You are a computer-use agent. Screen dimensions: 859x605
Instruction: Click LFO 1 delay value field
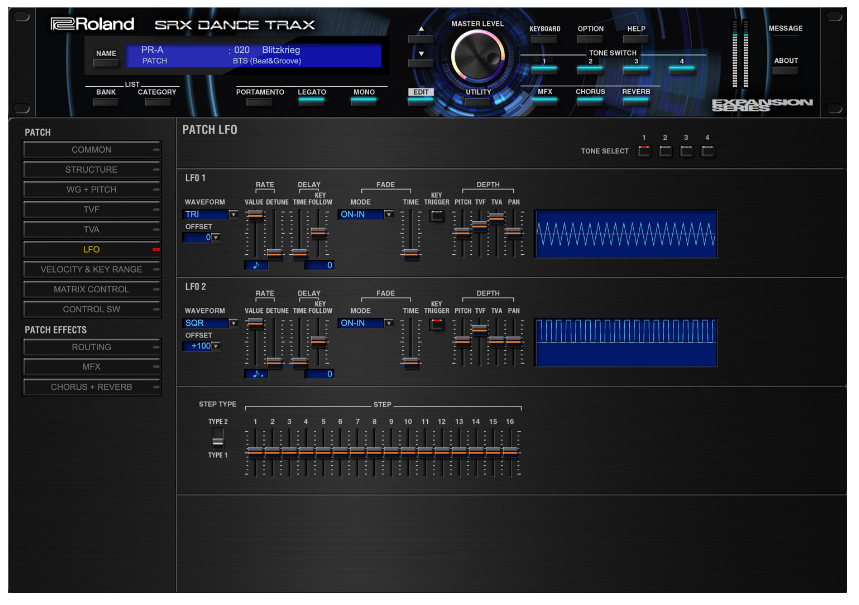(x=319, y=265)
